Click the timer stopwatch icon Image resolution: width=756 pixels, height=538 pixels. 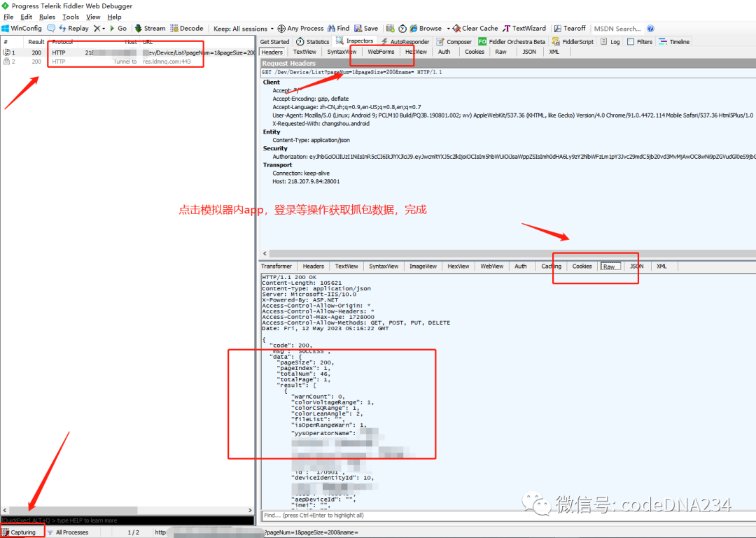(x=402, y=29)
